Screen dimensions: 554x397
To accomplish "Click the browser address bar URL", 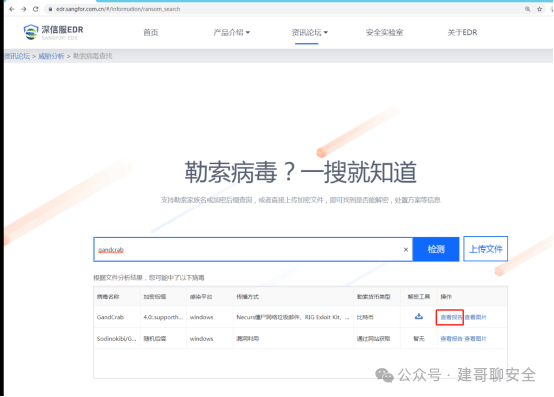I will pyautogui.click(x=118, y=9).
